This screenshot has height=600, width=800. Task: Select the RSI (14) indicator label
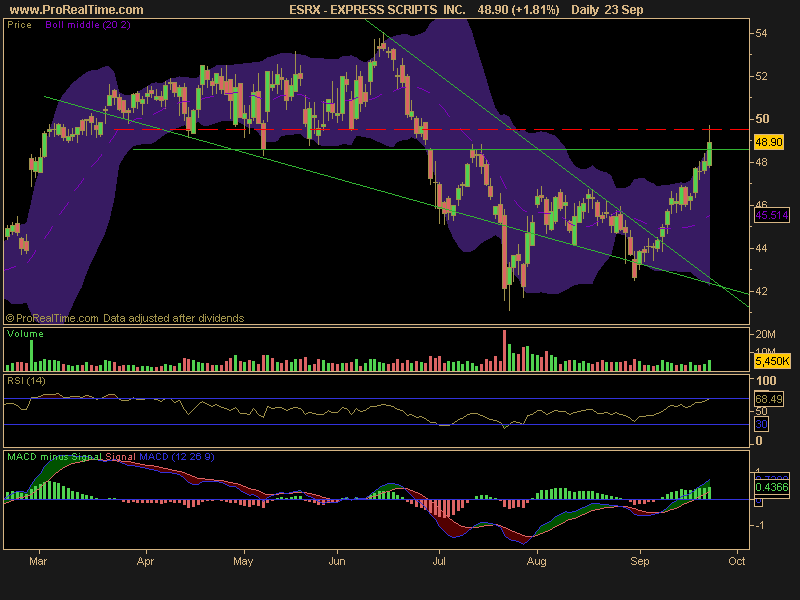pyautogui.click(x=27, y=381)
